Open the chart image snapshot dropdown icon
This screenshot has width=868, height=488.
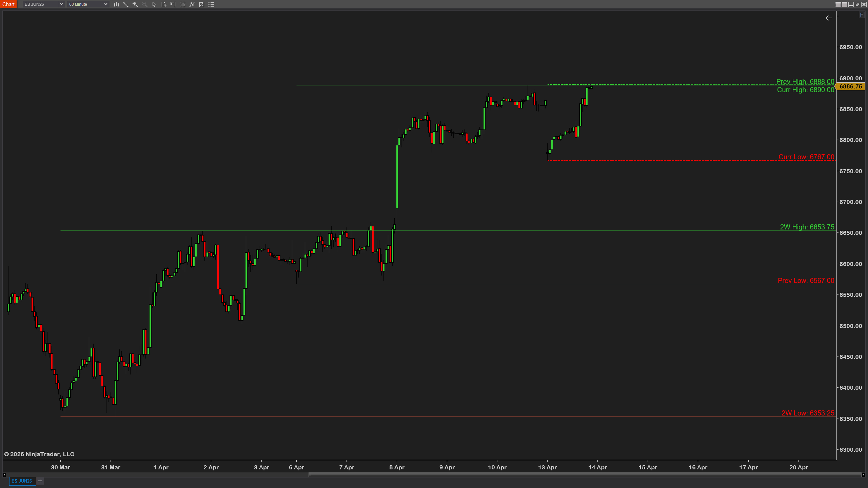[x=202, y=4]
